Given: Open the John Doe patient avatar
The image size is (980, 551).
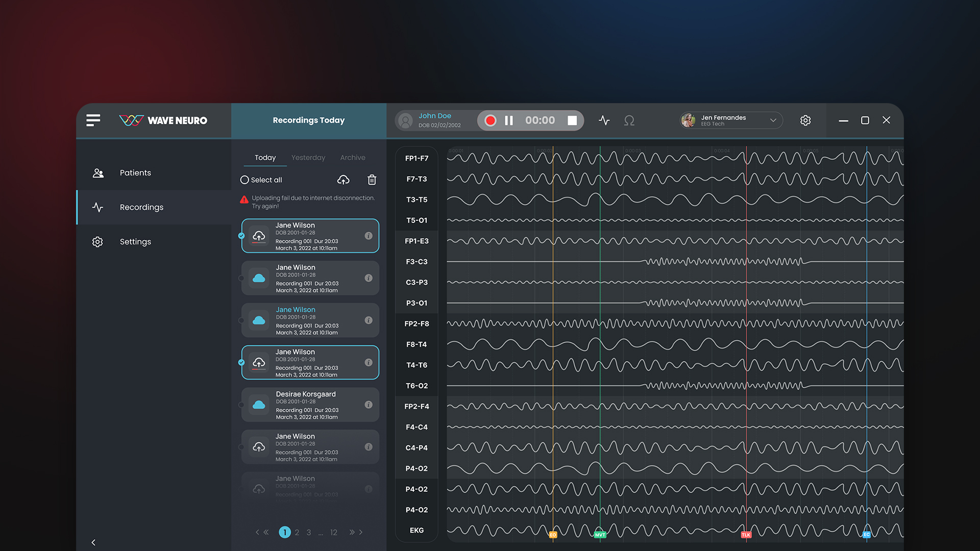Looking at the screenshot, I should (x=405, y=121).
